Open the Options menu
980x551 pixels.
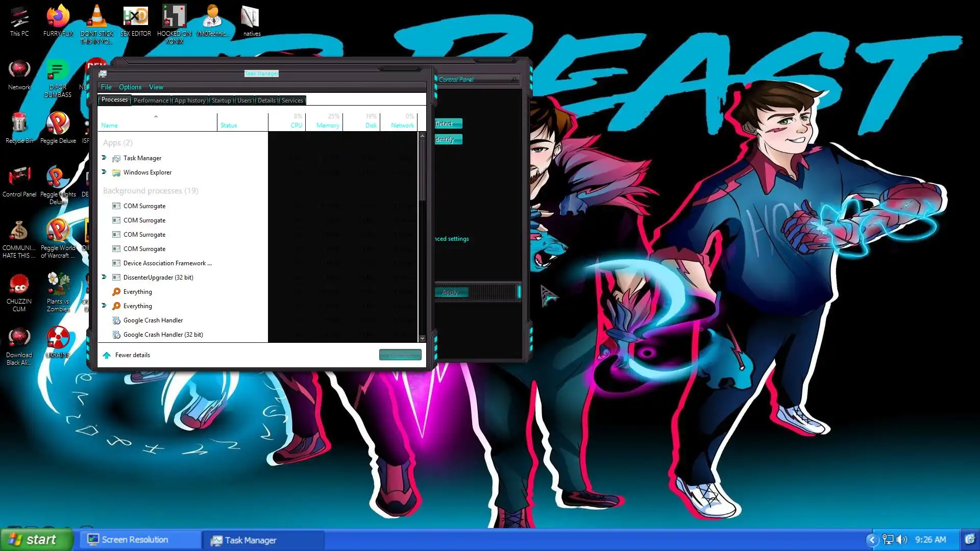[130, 87]
